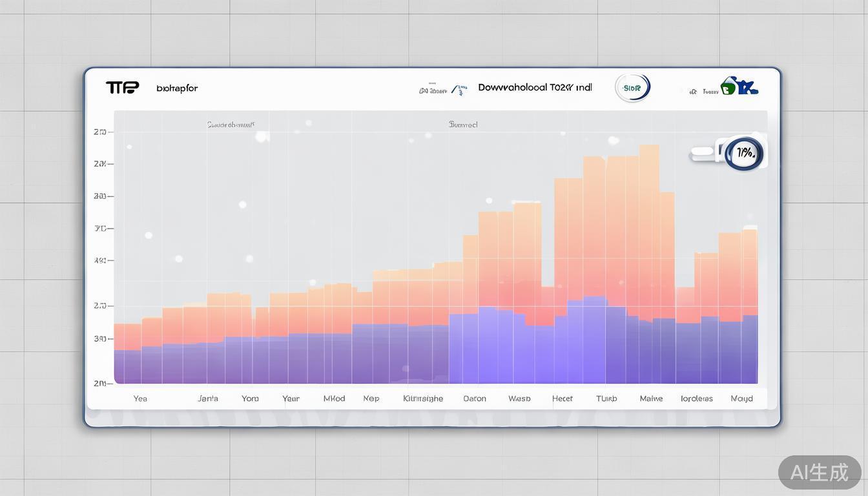Click the circular 1% indicator knob

pos(744,154)
